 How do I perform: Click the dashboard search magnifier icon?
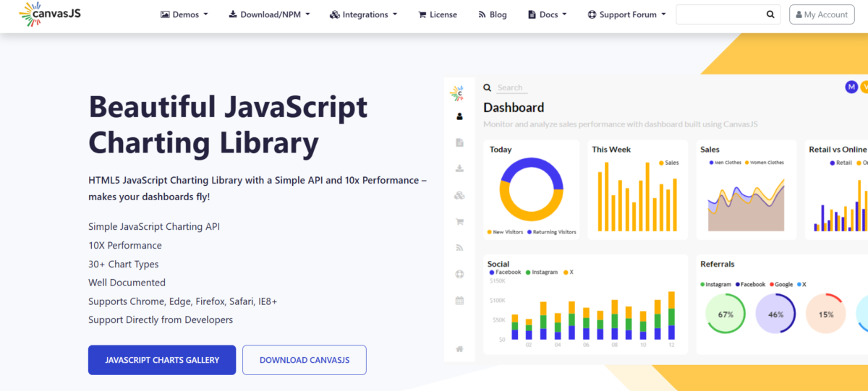[488, 87]
